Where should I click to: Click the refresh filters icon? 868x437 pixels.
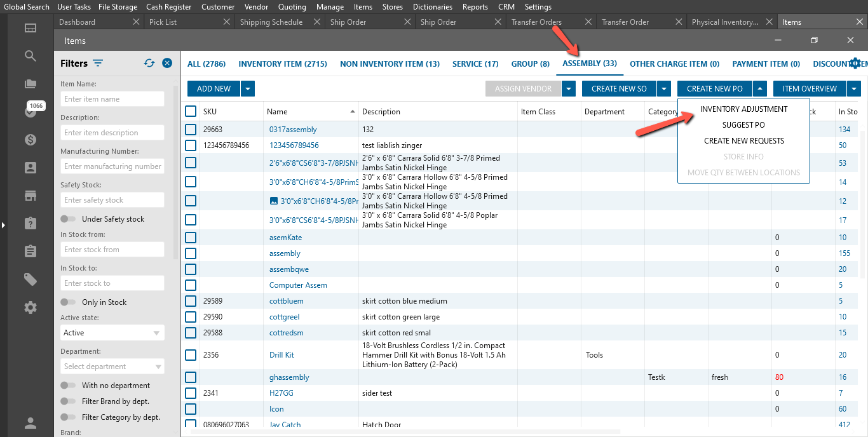pos(149,63)
